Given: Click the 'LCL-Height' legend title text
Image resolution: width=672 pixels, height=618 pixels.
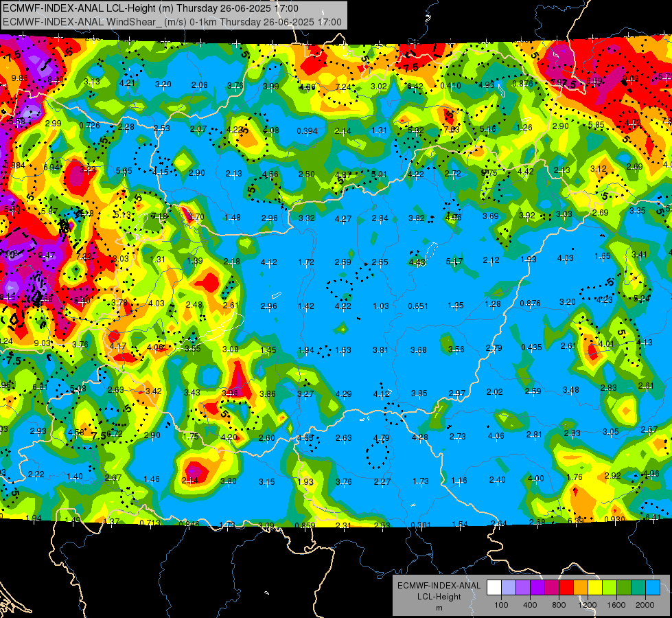Looking at the screenshot, I should tap(439, 597).
